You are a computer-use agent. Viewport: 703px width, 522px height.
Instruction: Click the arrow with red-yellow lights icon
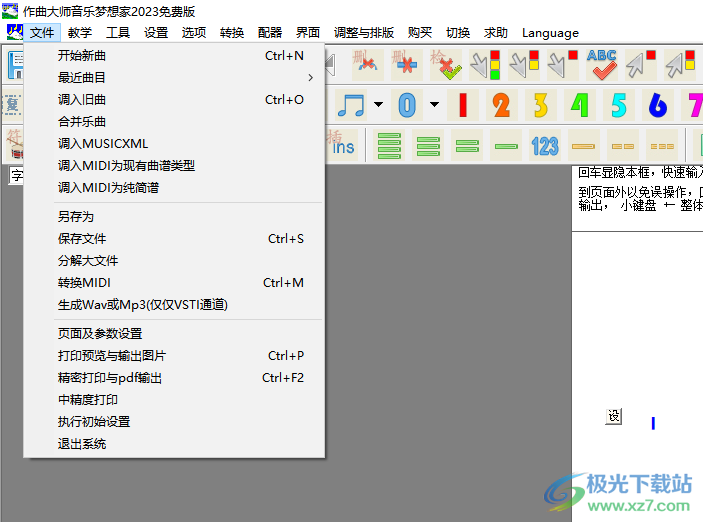524,65
